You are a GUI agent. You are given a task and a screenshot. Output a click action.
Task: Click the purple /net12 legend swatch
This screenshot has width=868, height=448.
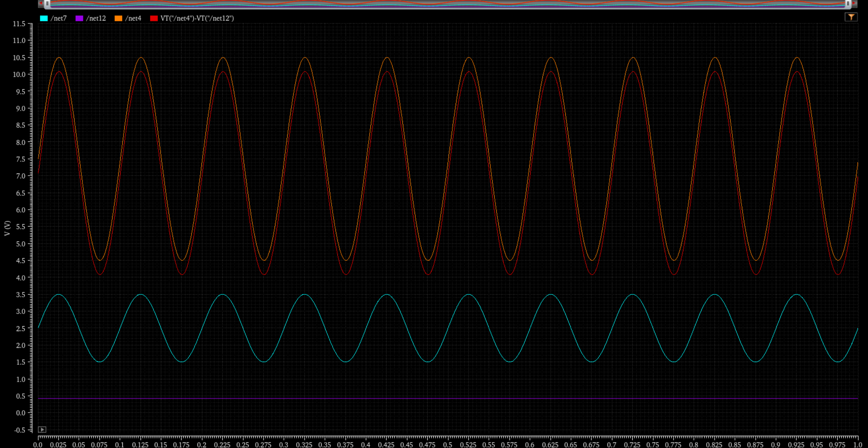pyautogui.click(x=79, y=18)
